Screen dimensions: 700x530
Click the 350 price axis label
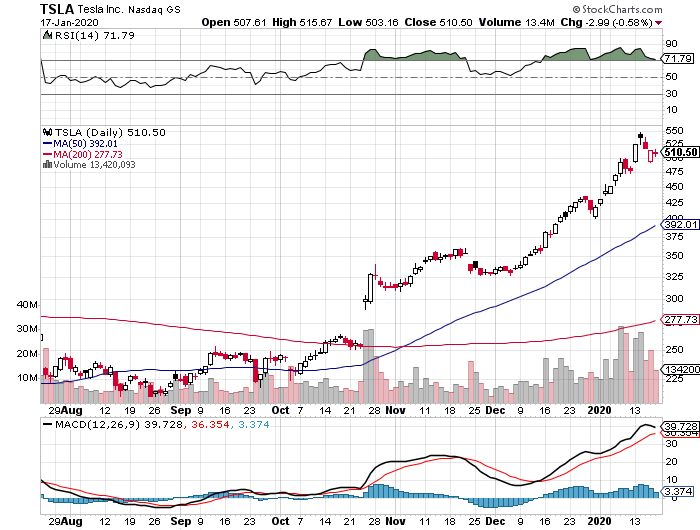tap(674, 256)
